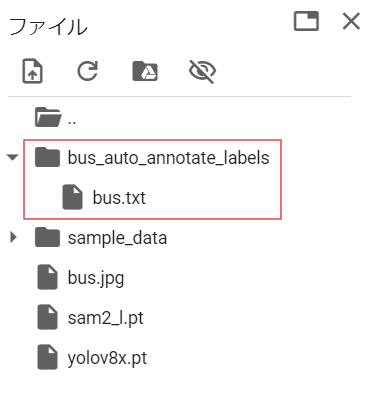This screenshot has width=370, height=410.
Task: Click the sample_data folder icon
Action: 47,237
